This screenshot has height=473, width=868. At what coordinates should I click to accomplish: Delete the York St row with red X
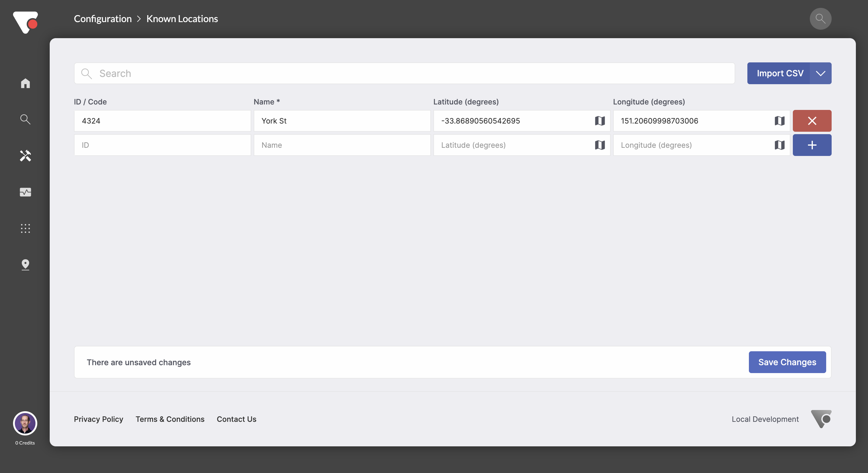tap(812, 121)
